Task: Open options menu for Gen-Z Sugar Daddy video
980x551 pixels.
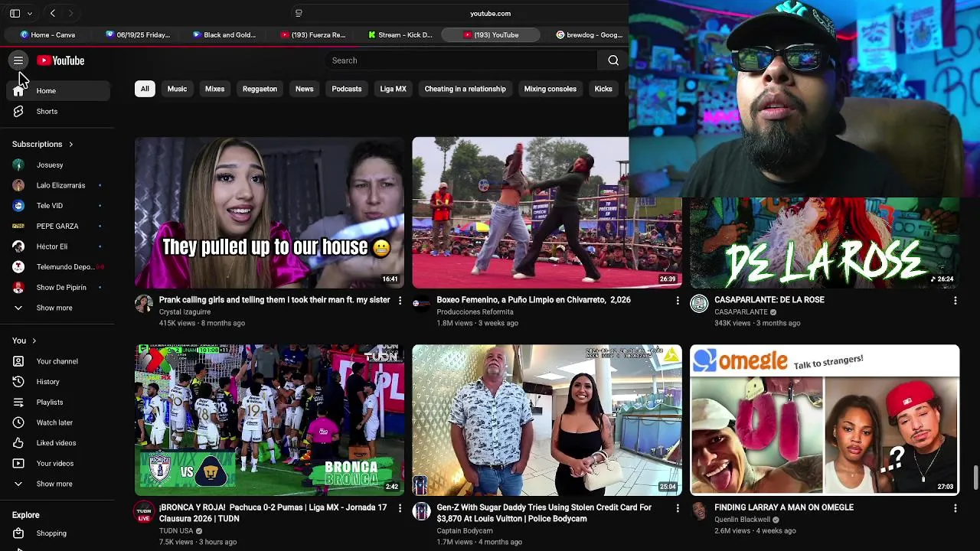Action: (678, 508)
